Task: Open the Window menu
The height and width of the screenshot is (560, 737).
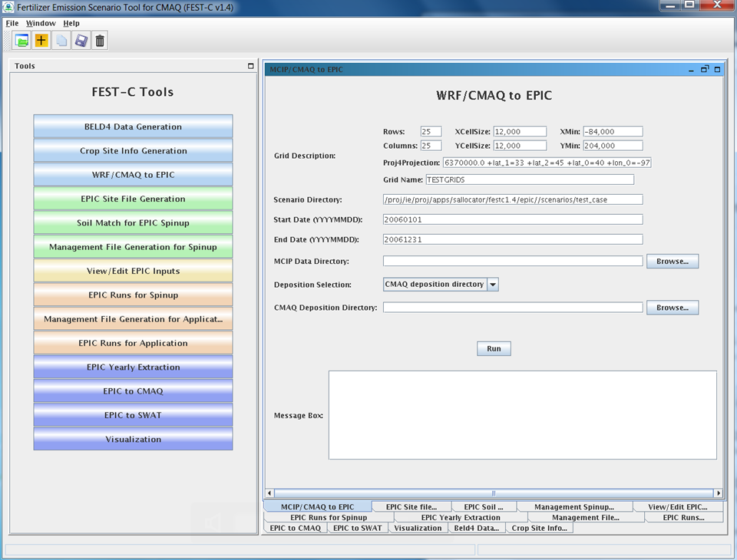Action: pos(41,23)
